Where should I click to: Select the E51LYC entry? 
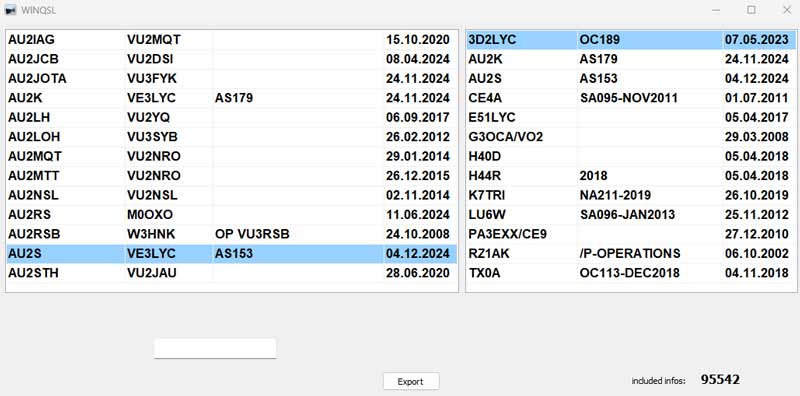click(x=492, y=117)
